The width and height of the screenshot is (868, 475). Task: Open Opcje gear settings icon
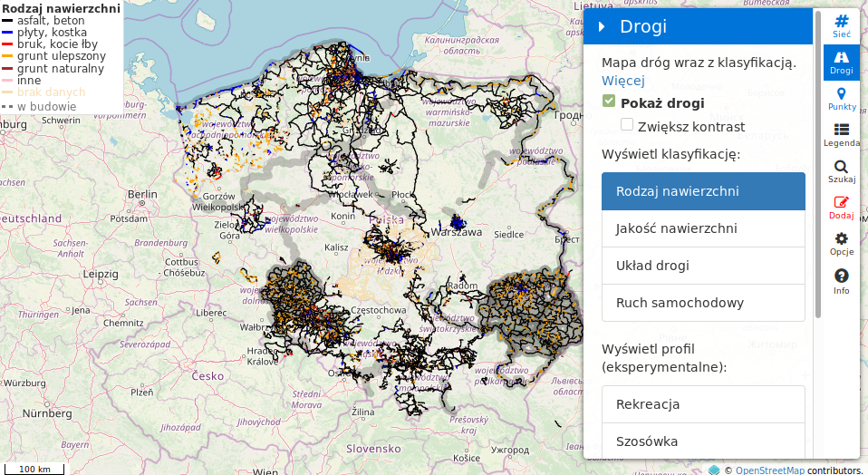[x=842, y=244]
